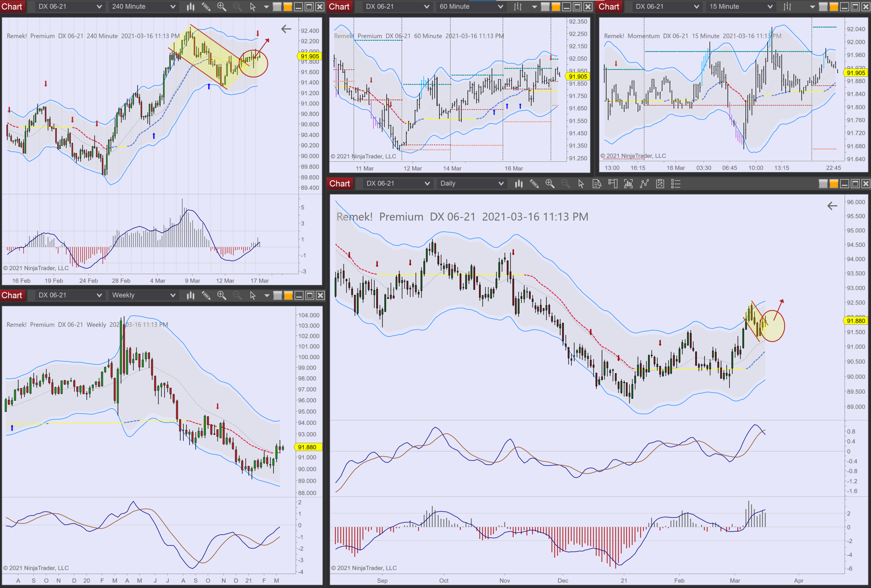Open Data Box icon in Daily chart
871x588 pixels.
(x=597, y=184)
